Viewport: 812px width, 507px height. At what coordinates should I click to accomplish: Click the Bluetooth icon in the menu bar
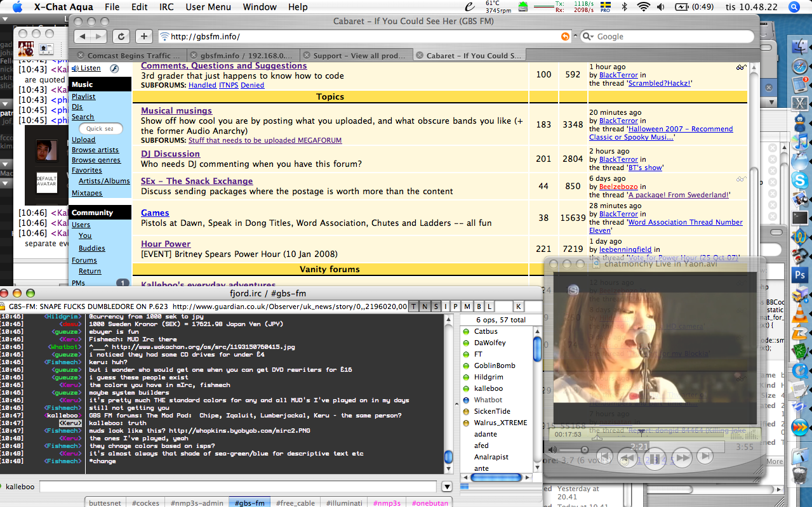[x=624, y=7]
